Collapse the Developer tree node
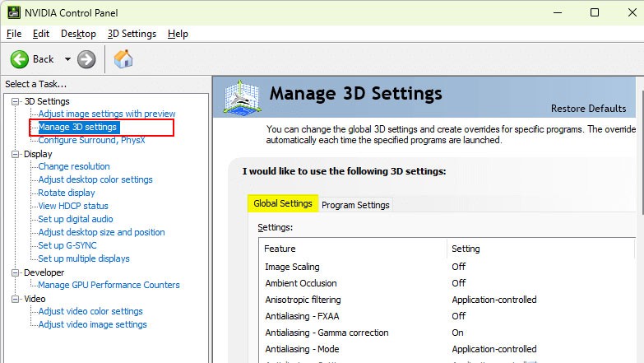The height and width of the screenshot is (363, 644). (15, 272)
